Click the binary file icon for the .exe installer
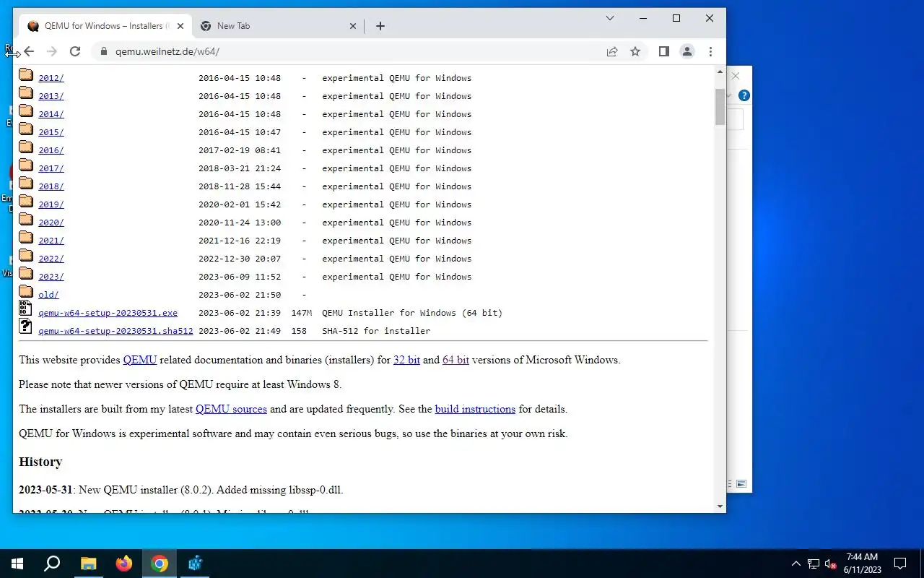Image resolution: width=924 pixels, height=578 pixels. click(x=25, y=309)
